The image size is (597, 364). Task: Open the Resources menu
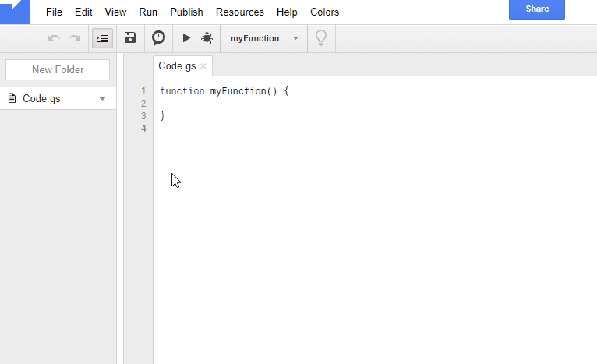coord(240,12)
